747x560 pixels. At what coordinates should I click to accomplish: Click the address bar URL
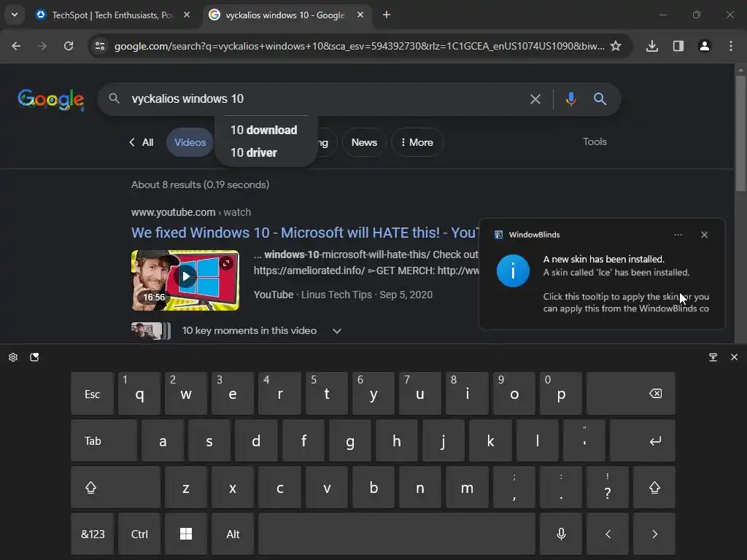tap(359, 46)
